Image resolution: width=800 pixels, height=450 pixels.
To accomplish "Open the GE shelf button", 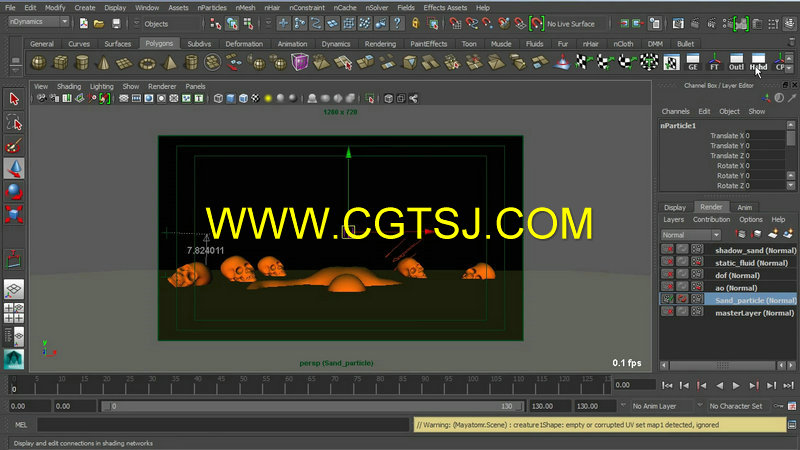I will tap(692, 62).
